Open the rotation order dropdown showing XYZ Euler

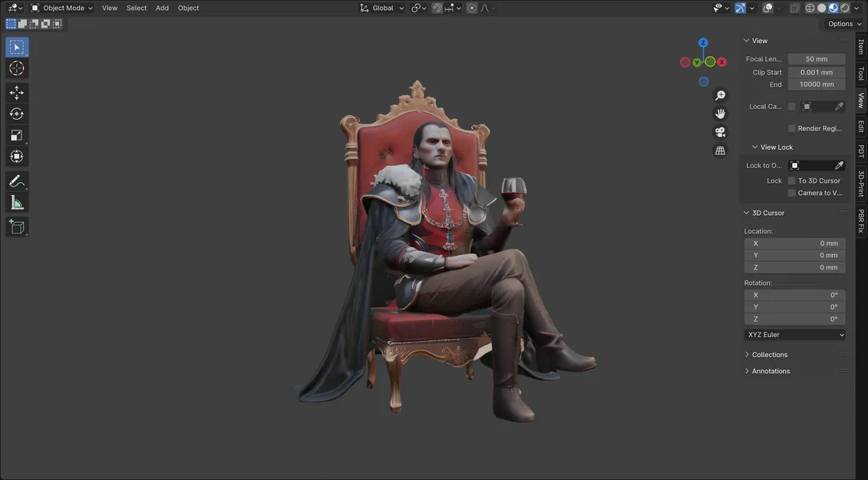[794, 334]
